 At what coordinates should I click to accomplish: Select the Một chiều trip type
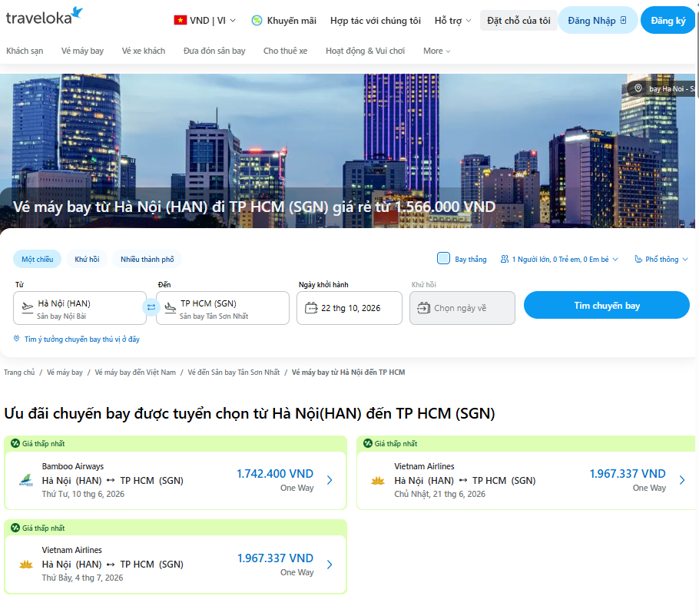click(x=38, y=259)
